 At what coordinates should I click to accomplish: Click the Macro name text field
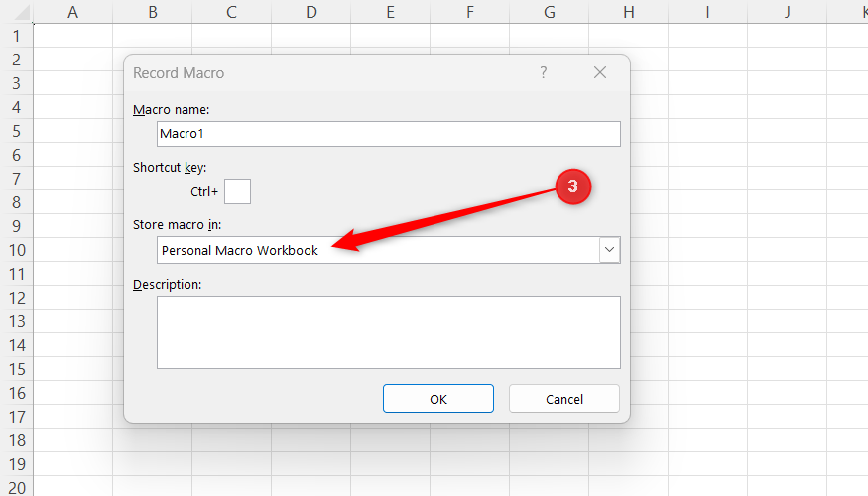[389, 134]
